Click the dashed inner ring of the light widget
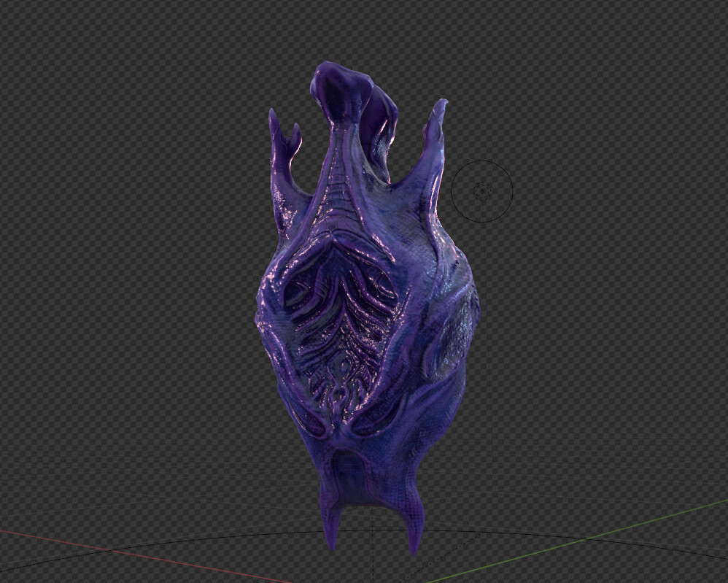This screenshot has height=583, width=728. (481, 182)
